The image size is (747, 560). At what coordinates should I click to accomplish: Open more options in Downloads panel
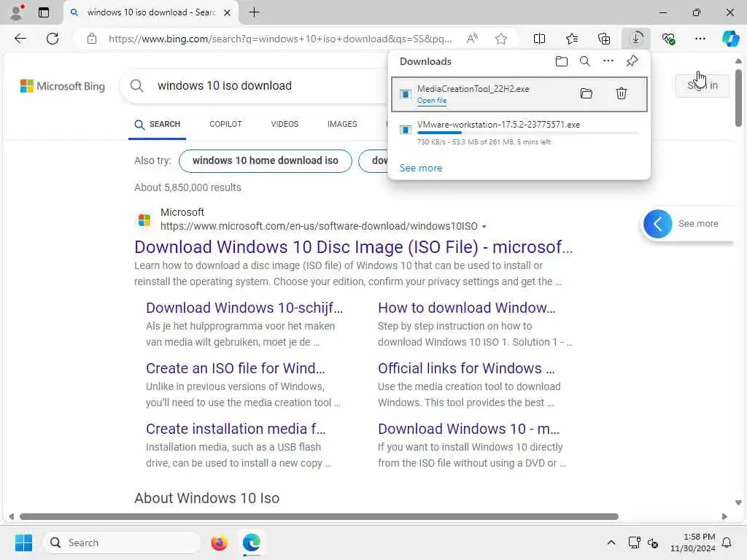tap(608, 61)
